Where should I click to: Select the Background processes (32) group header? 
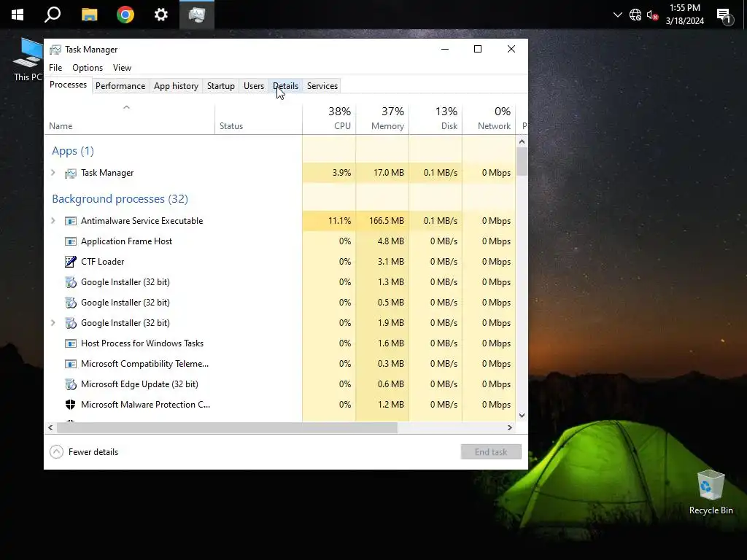(120, 199)
